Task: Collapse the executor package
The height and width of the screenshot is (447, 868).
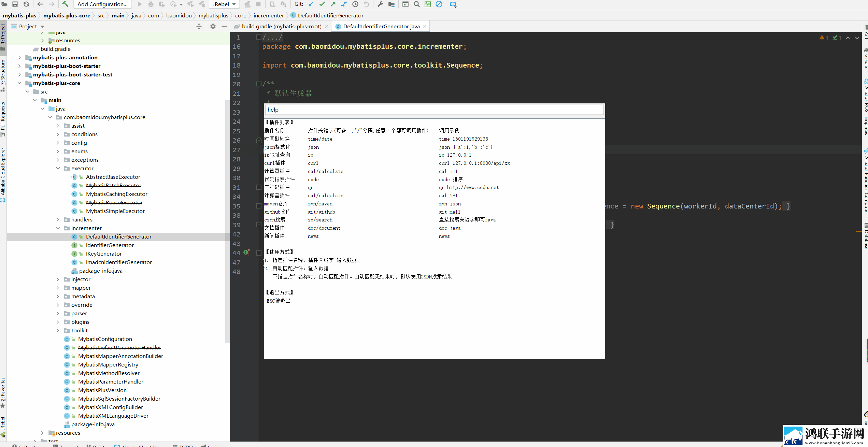Action: tap(58, 168)
